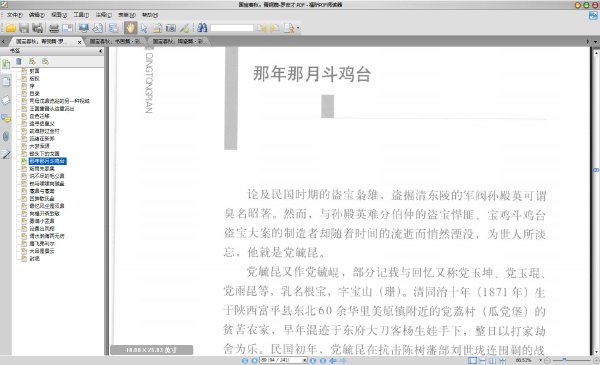Select the 目录 bookmark
600x365 pixels.
coord(34,93)
